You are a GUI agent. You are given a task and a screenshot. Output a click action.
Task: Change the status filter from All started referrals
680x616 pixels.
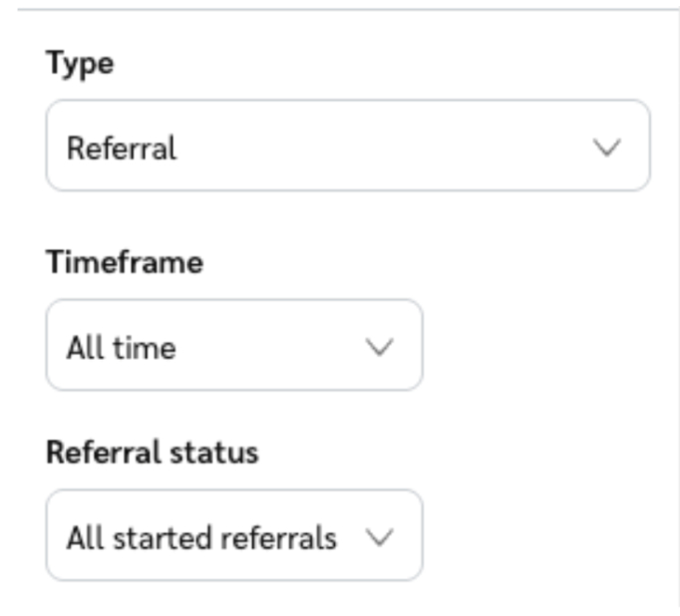point(233,535)
